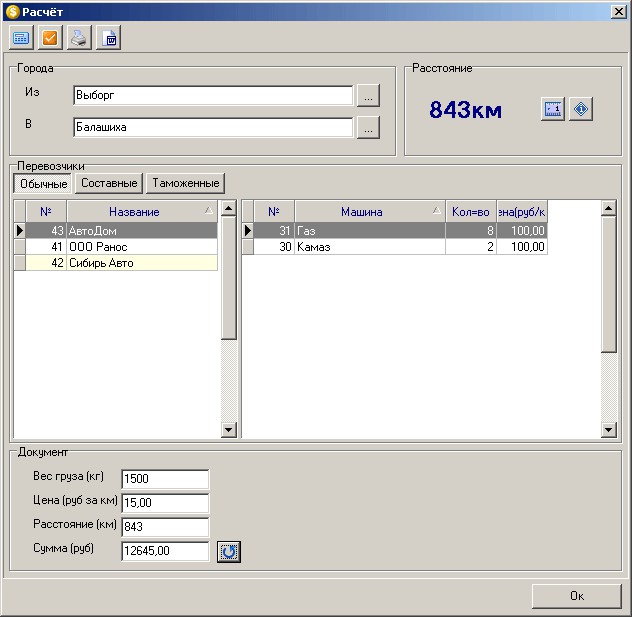Select vehicle row Газ
Image resolution: width=632 pixels, height=617 pixels.
coord(395,231)
